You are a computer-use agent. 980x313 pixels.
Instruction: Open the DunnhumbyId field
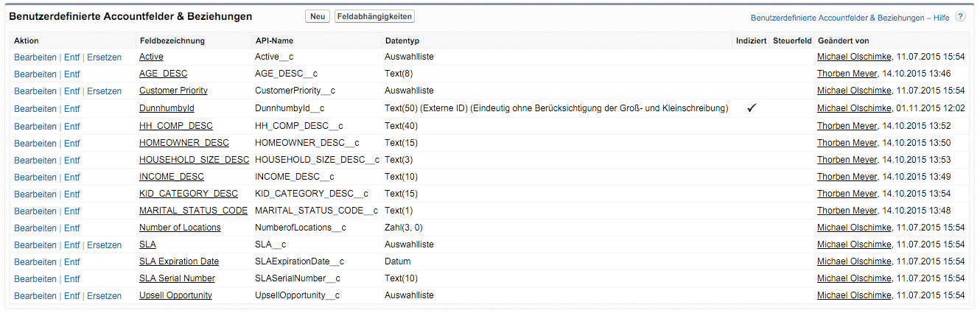pos(167,108)
